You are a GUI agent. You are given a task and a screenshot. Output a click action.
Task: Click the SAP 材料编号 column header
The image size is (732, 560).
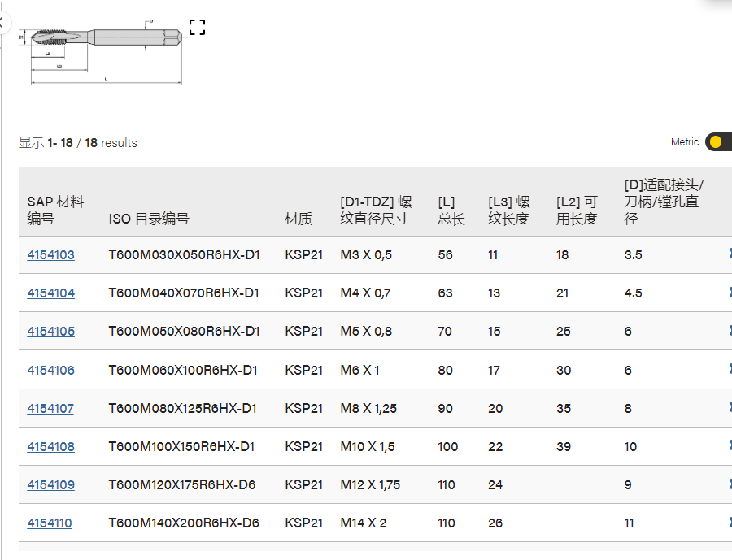click(55, 210)
